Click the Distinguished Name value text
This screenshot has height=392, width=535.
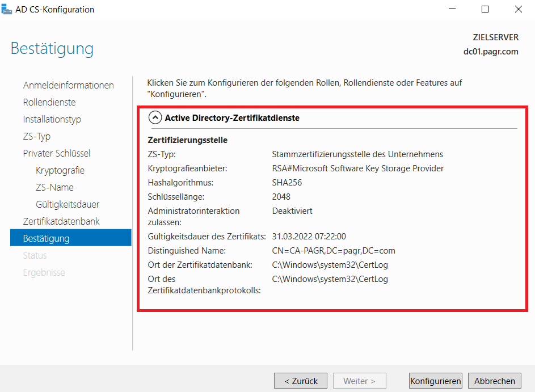point(334,251)
